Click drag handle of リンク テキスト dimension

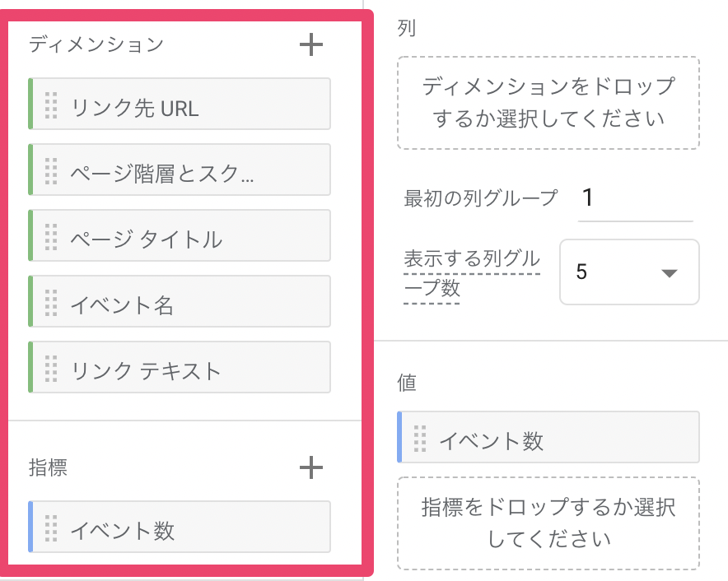pyautogui.click(x=51, y=368)
